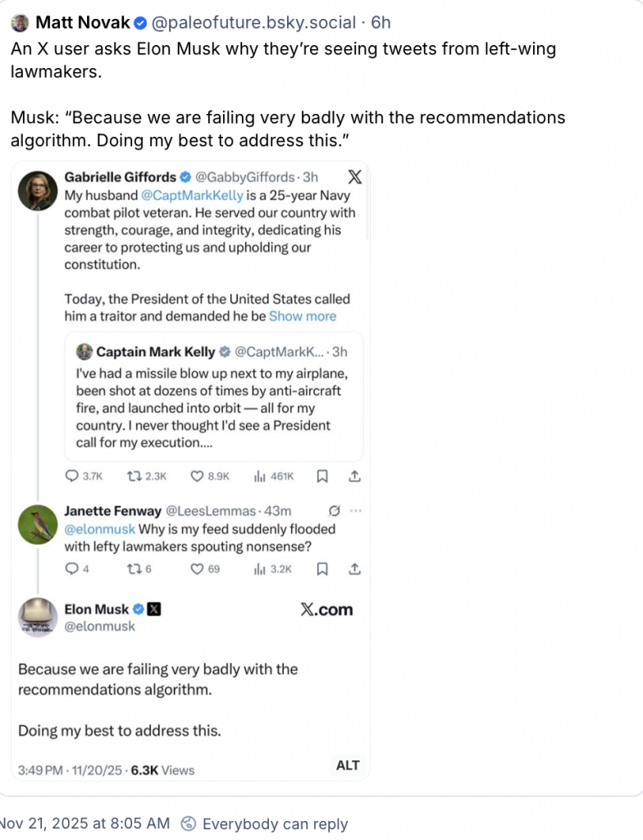Click the @elonmusk mention in Fenway's tweet
643x840 pixels.
point(99,529)
